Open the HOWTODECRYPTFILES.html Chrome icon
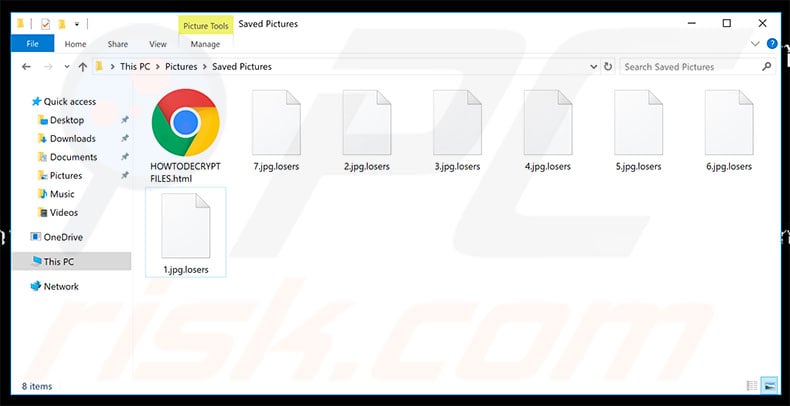This screenshot has width=790, height=406. tap(185, 123)
